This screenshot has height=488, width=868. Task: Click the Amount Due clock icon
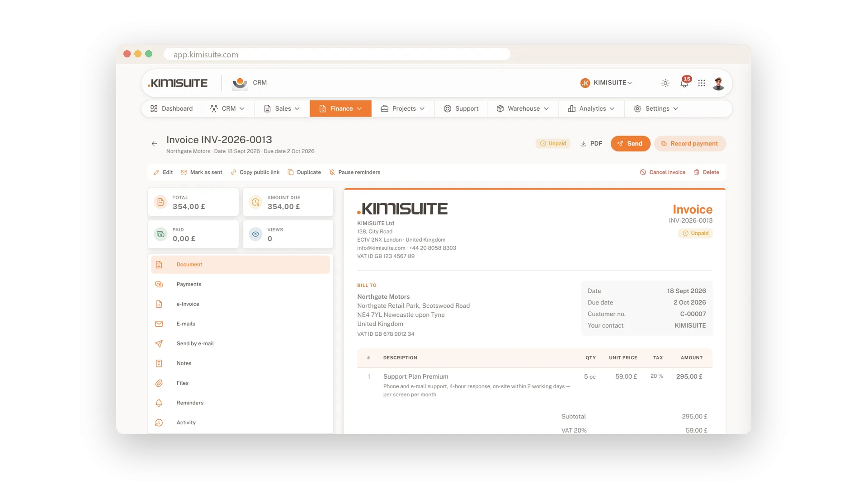tap(255, 202)
